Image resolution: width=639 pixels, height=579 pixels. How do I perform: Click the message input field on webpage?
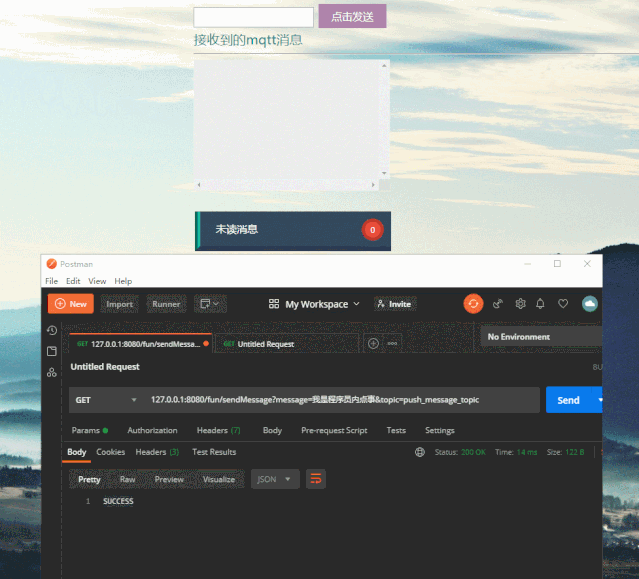[253, 18]
